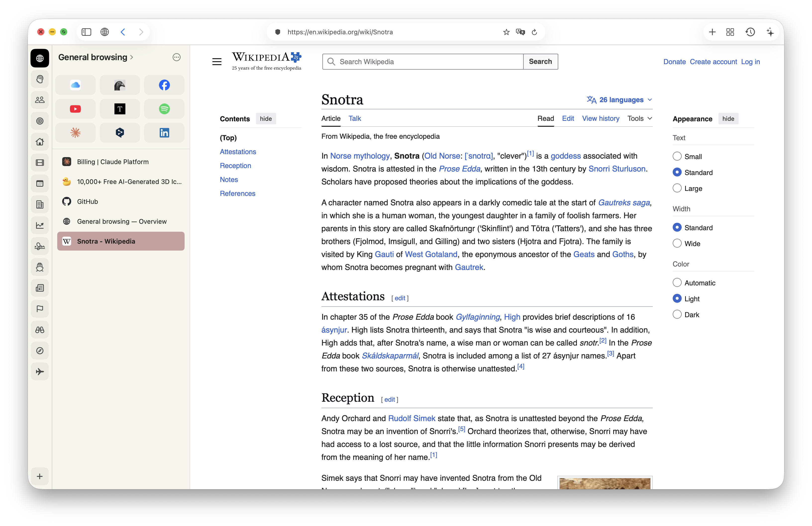Open the tab grid overview icon
Viewport: 812px width, 526px height.
click(x=730, y=32)
